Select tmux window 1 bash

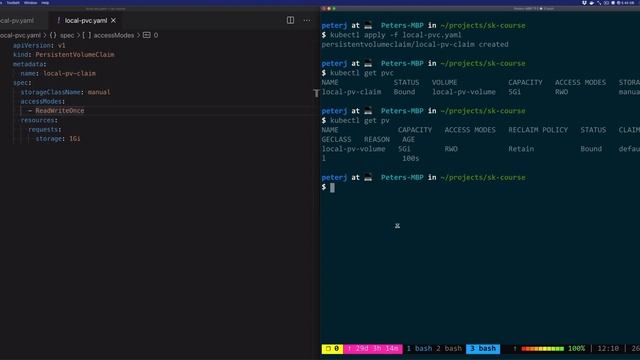click(x=419, y=349)
